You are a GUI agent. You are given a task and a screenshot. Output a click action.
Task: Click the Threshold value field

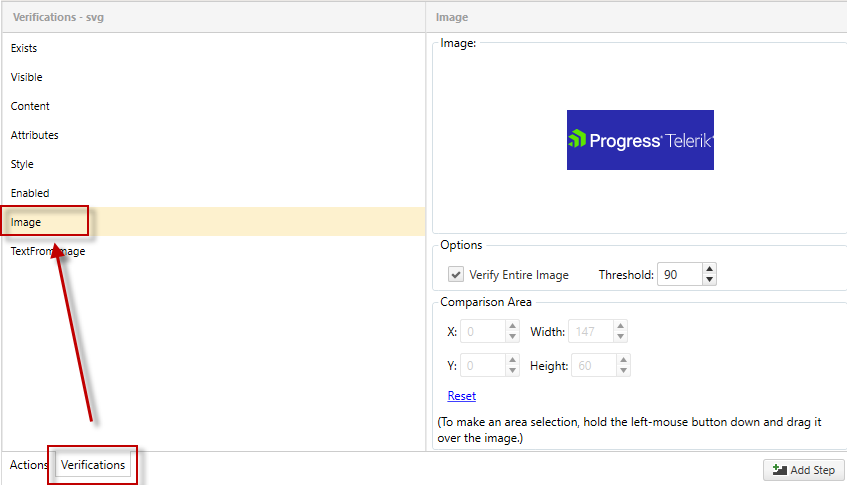pyautogui.click(x=680, y=274)
